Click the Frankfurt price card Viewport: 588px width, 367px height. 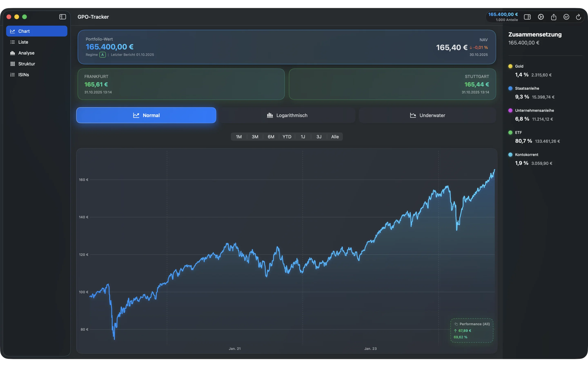pos(181,84)
